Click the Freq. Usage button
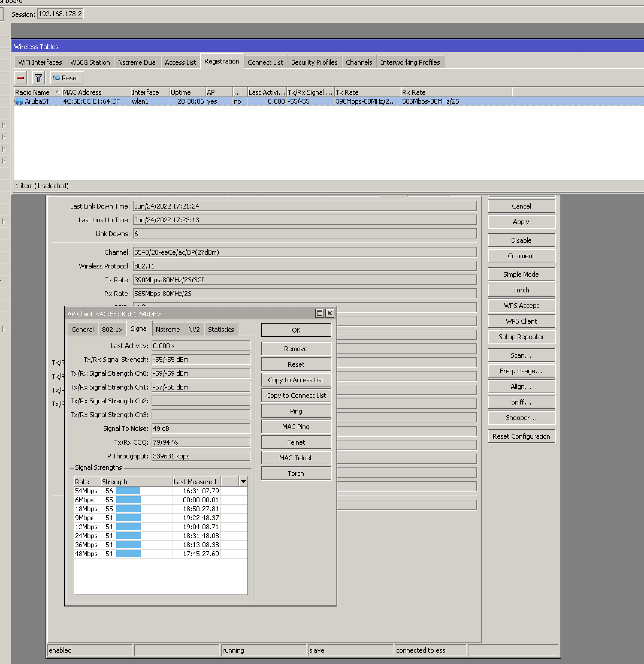This screenshot has width=644, height=664. pyautogui.click(x=521, y=371)
